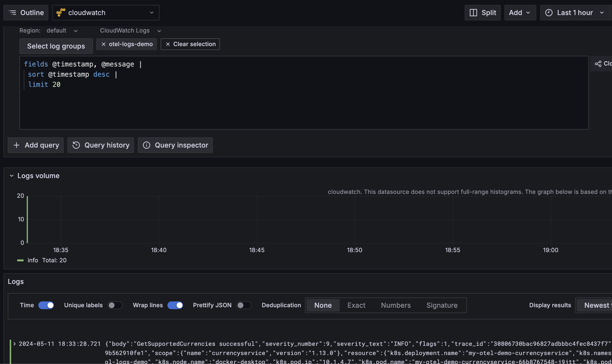Expand the Region default dropdown
Viewport: 612px width, 364px height.
(x=62, y=31)
